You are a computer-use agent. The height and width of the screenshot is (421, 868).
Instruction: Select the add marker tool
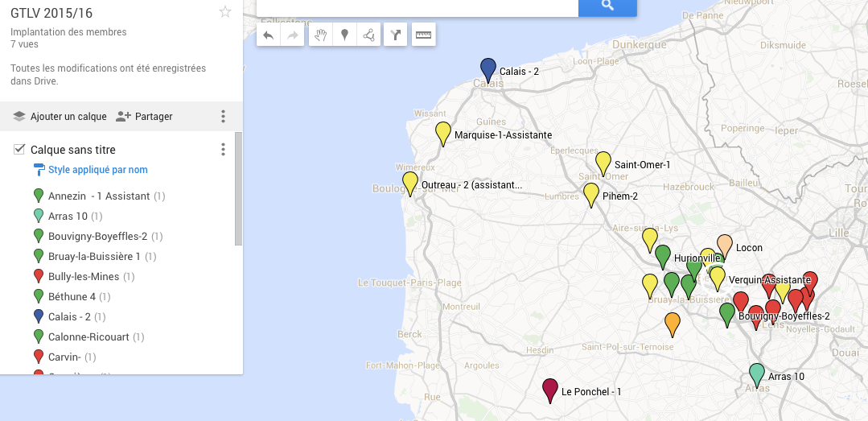[x=344, y=35]
